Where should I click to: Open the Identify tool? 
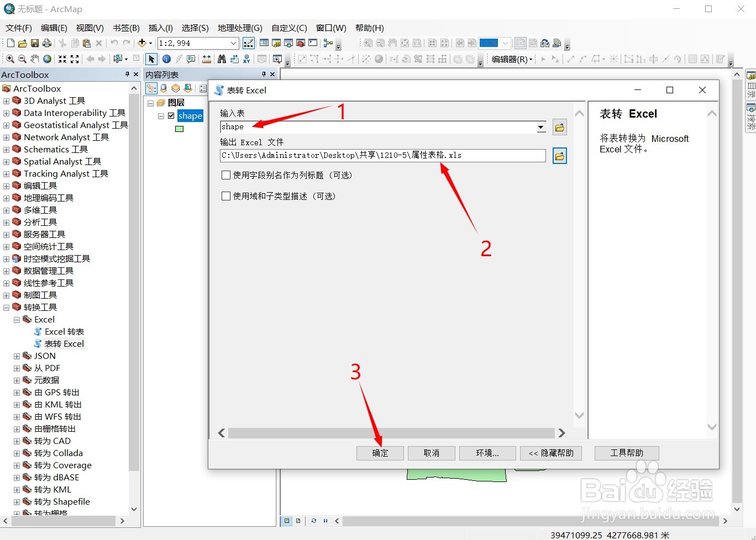pyautogui.click(x=166, y=59)
